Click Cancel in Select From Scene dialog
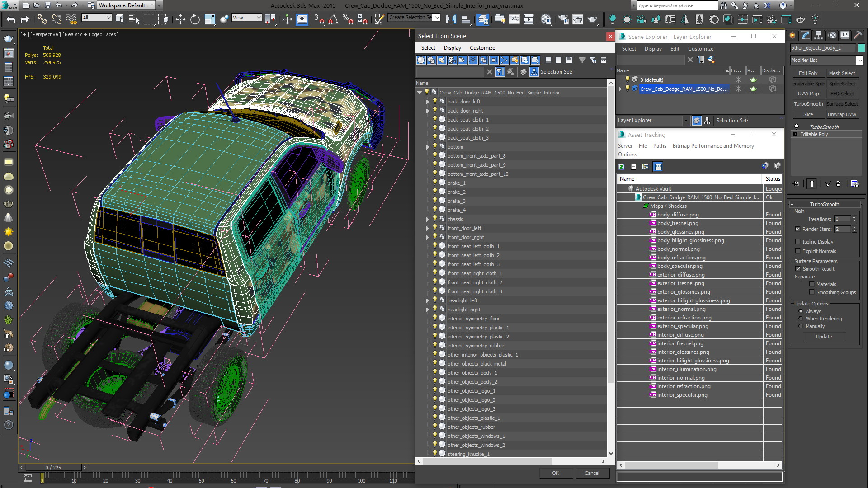Viewport: 868px width, 488px height. (592, 473)
